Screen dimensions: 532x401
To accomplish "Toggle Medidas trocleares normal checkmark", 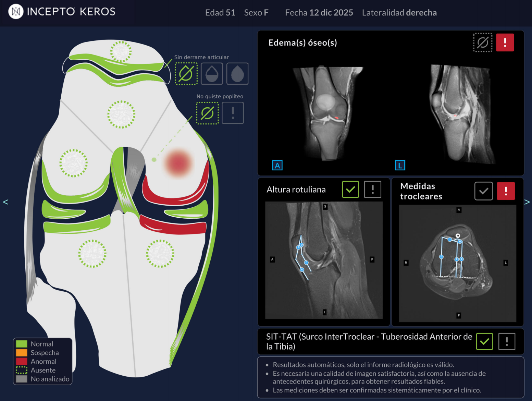I will point(483,191).
